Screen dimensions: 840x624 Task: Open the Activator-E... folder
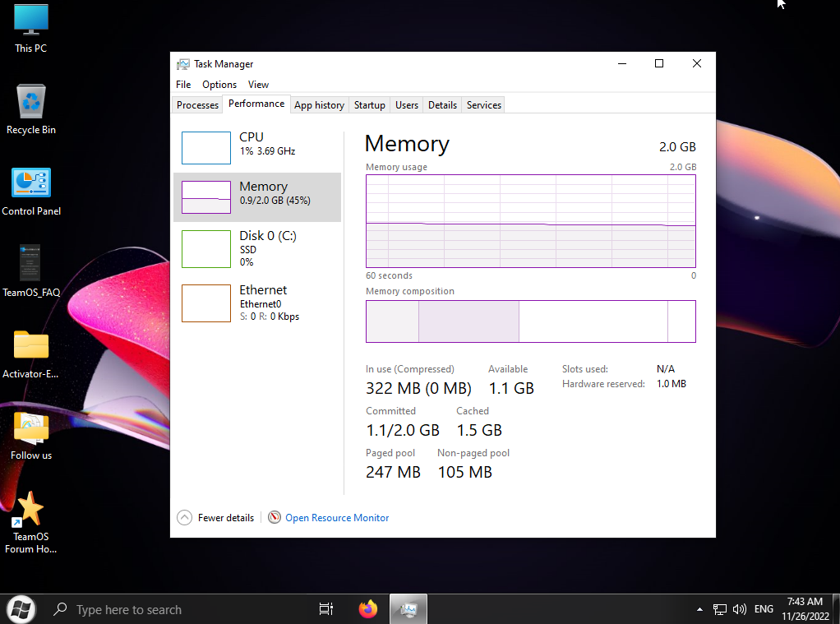[30, 354]
